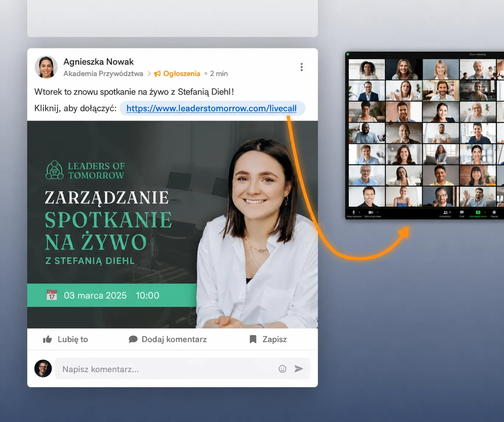Click the camera stop video icon in Zoom
The width and height of the screenshot is (504, 422).
[x=370, y=212]
